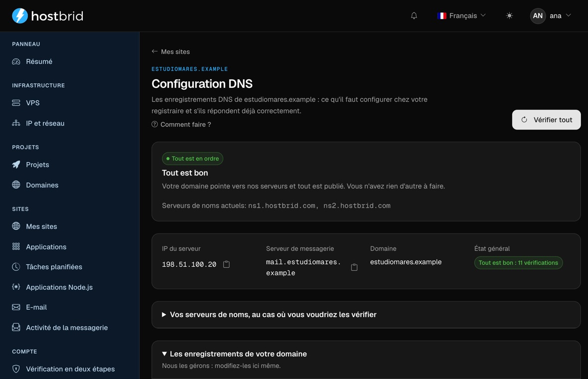Copy the mail.estudiomares.example mail server
The height and width of the screenshot is (379, 588).
click(x=354, y=267)
